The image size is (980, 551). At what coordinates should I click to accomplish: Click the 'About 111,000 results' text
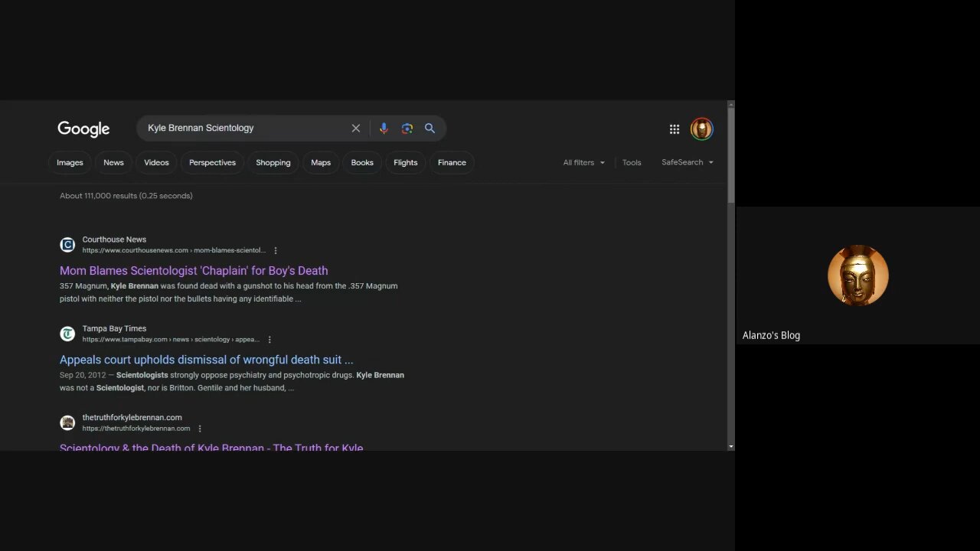point(126,196)
